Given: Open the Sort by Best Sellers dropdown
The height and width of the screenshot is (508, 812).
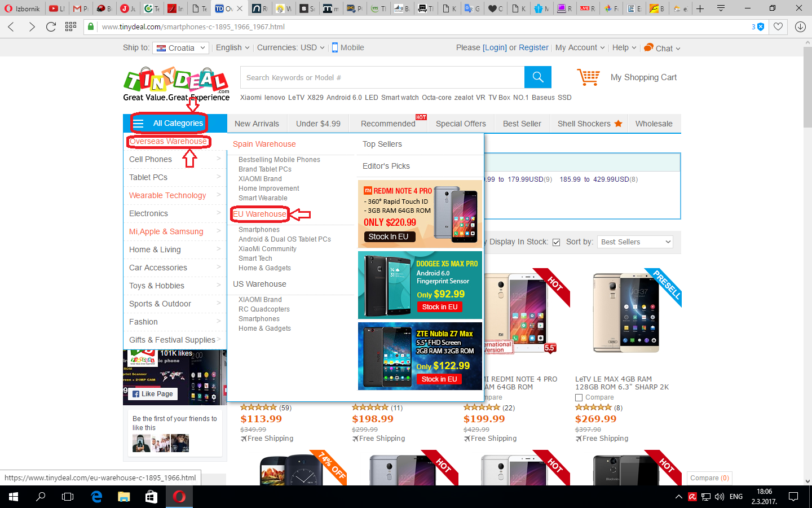Looking at the screenshot, I should [x=636, y=242].
